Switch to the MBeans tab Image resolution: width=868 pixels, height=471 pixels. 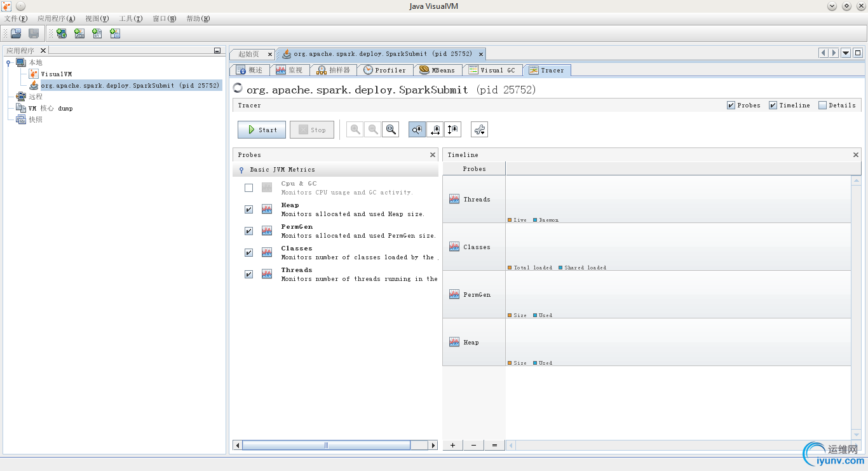pyautogui.click(x=438, y=70)
